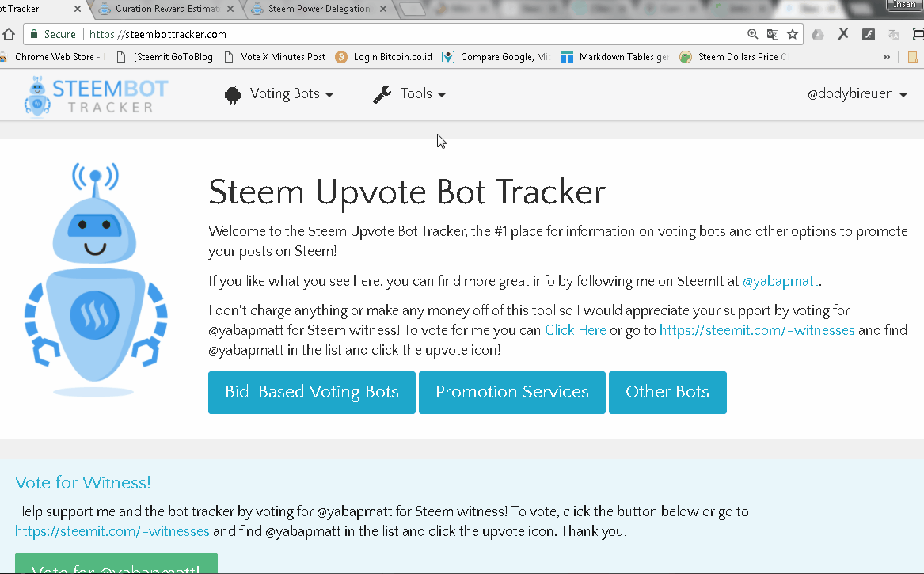Switch to Steem Power Delegation tab
The height and width of the screenshot is (574, 924).
coord(319,9)
